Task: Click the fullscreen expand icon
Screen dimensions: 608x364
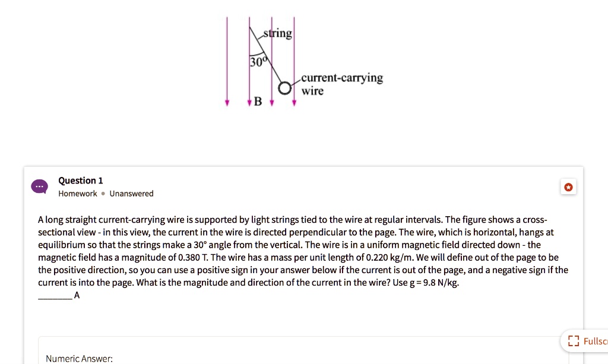Action: (x=574, y=340)
